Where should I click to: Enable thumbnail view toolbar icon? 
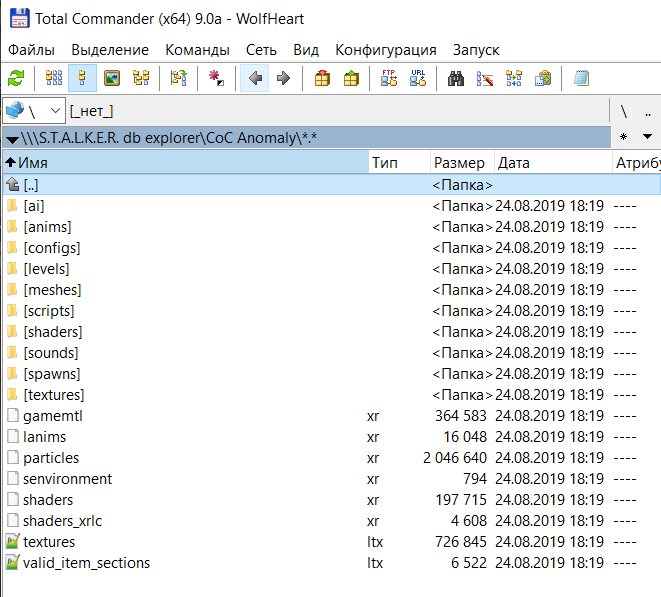tap(112, 78)
